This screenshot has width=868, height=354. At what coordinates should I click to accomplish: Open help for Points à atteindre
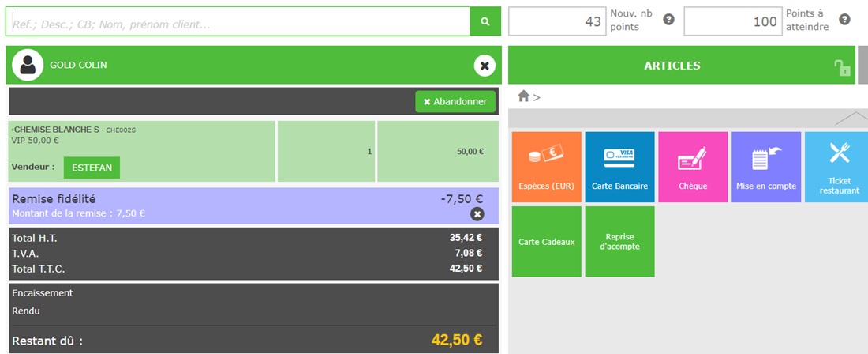coord(845,20)
